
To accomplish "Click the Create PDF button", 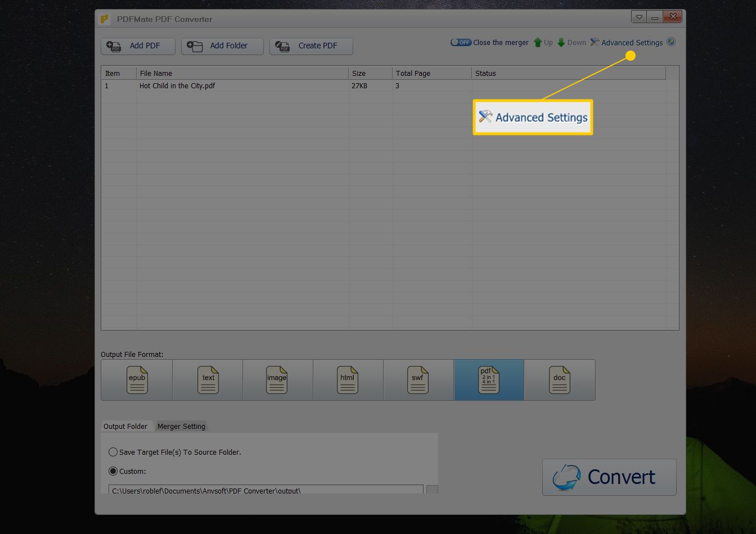I will tap(311, 46).
